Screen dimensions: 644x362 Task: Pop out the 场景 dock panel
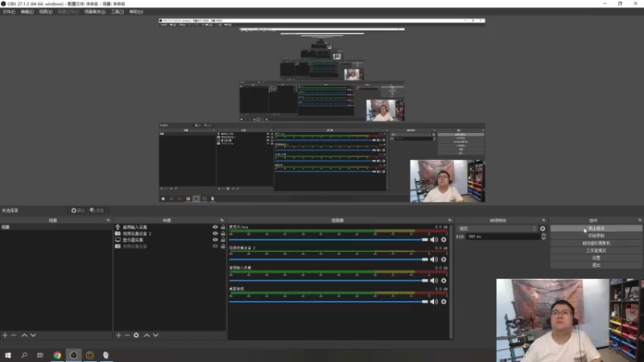click(109, 220)
